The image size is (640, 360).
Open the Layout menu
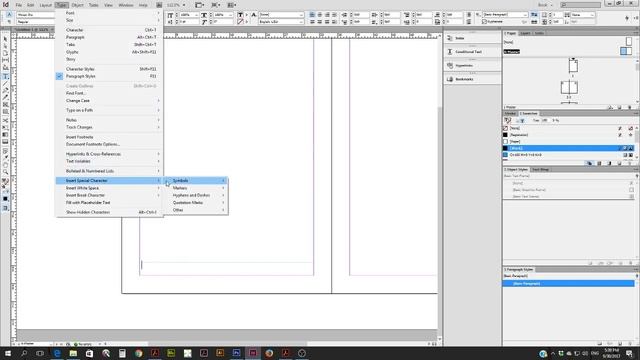pos(45,5)
